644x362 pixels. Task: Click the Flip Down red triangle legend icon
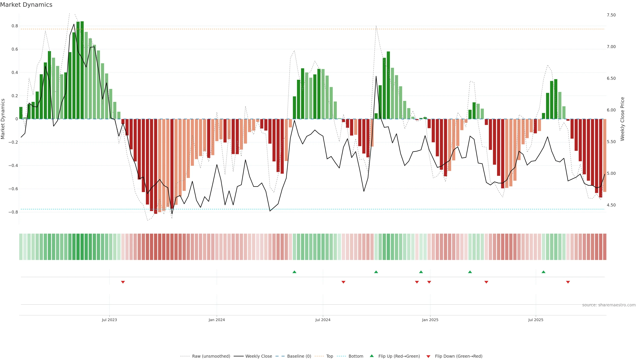[428, 356]
